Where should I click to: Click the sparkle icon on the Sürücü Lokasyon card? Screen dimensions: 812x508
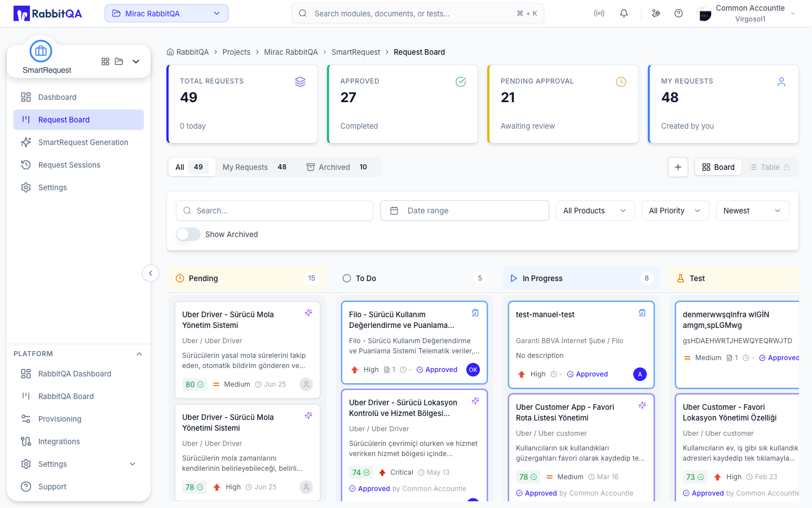(x=475, y=401)
